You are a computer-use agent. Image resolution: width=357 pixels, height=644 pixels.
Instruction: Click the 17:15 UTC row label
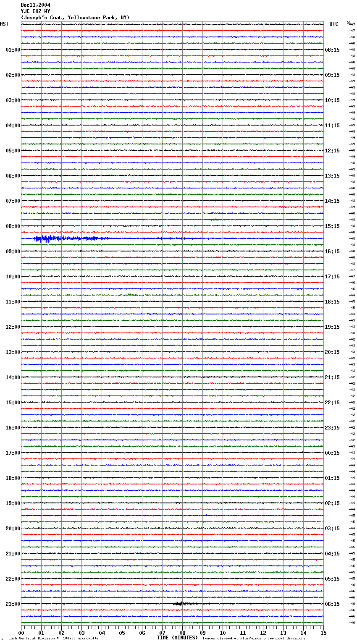(x=332, y=277)
